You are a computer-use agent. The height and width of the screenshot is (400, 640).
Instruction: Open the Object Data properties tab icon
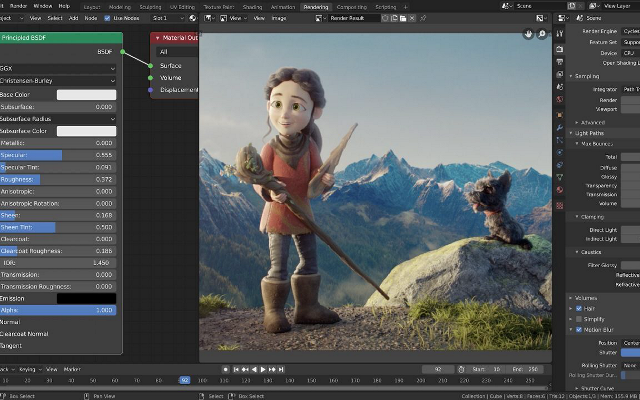(560, 177)
